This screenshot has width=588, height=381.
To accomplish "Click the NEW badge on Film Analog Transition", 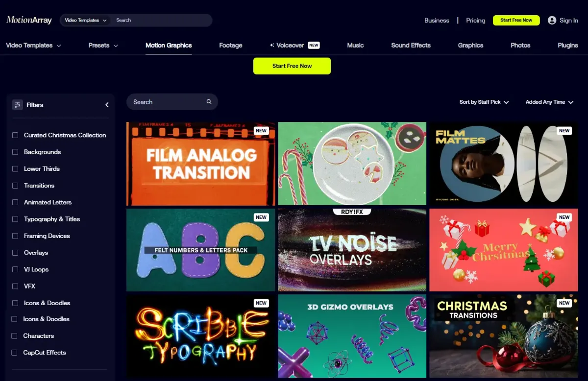I will (261, 131).
